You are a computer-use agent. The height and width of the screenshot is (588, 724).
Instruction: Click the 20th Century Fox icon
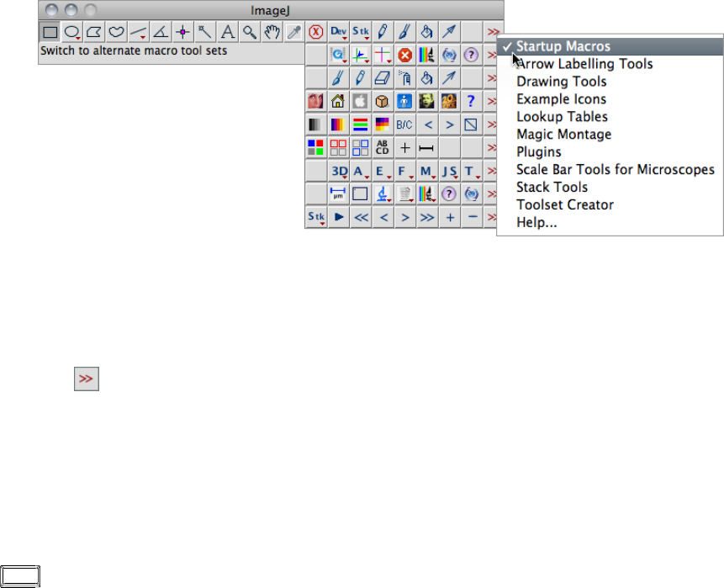click(449, 101)
